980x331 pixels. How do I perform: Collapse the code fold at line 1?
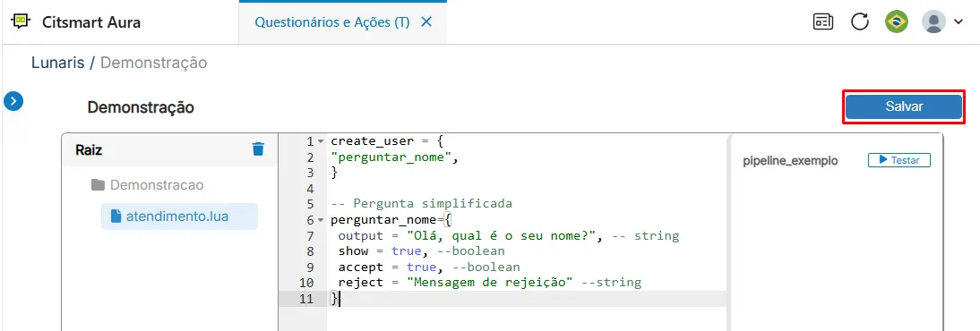[x=321, y=141]
